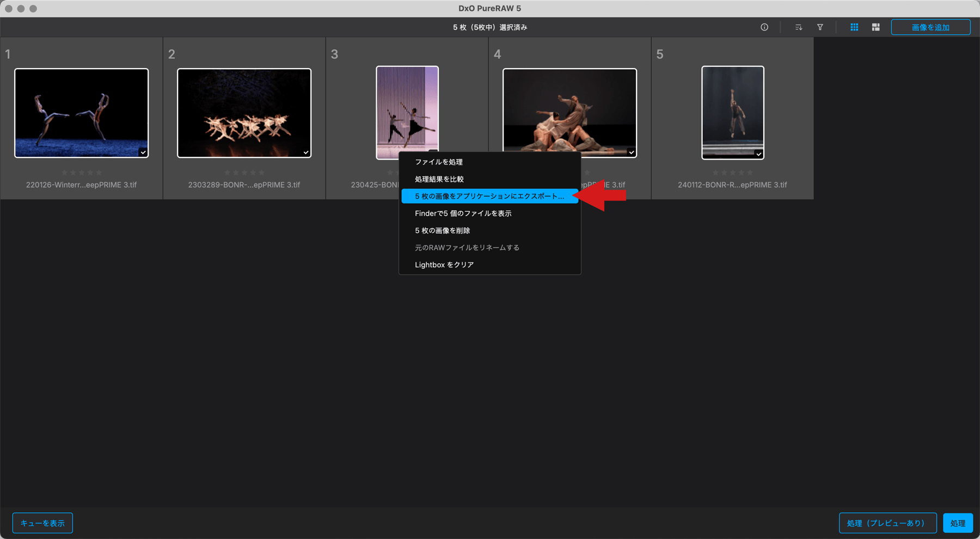Viewport: 980px width, 539px height.
Task: Click 処理（プレビューあり） button
Action: pyautogui.click(x=887, y=523)
